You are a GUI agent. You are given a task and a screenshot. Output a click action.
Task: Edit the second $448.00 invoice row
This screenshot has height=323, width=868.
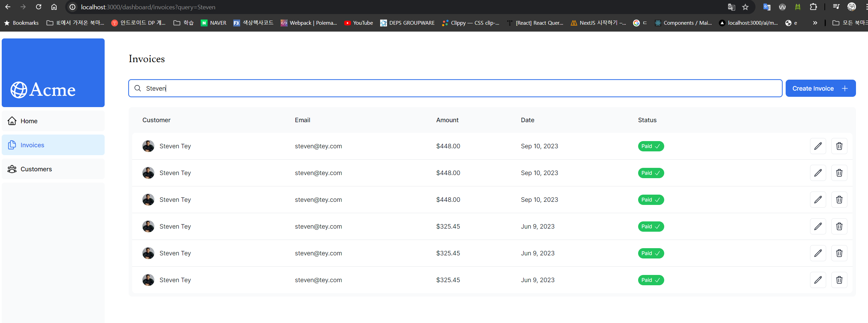click(818, 173)
